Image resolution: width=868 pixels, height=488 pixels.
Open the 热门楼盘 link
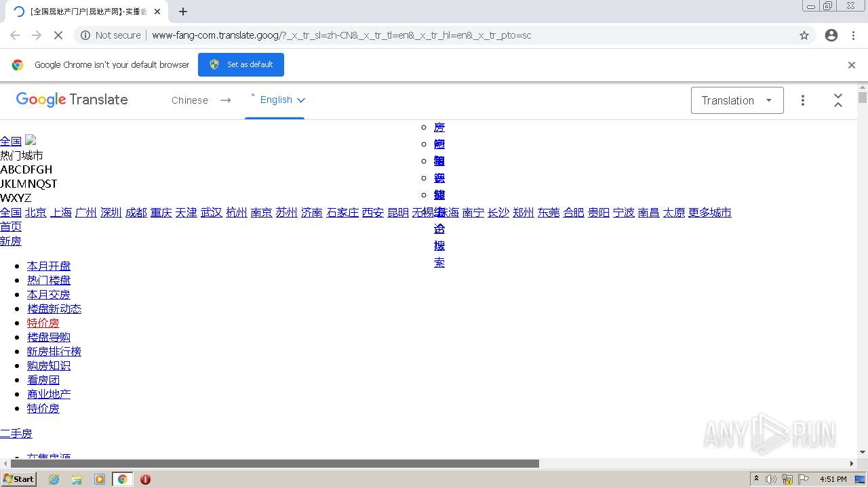pyautogui.click(x=49, y=281)
